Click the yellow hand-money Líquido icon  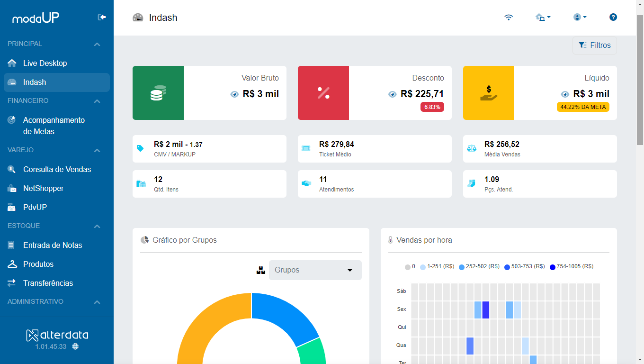489,93
